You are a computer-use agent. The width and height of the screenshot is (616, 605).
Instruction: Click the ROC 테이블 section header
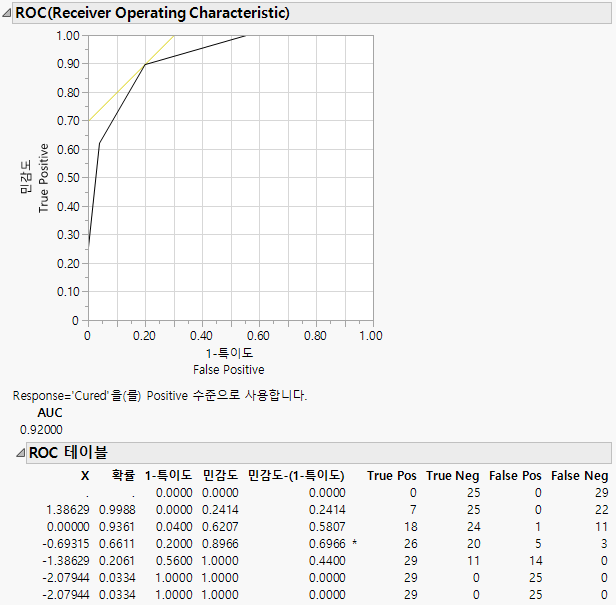pyautogui.click(x=319, y=453)
